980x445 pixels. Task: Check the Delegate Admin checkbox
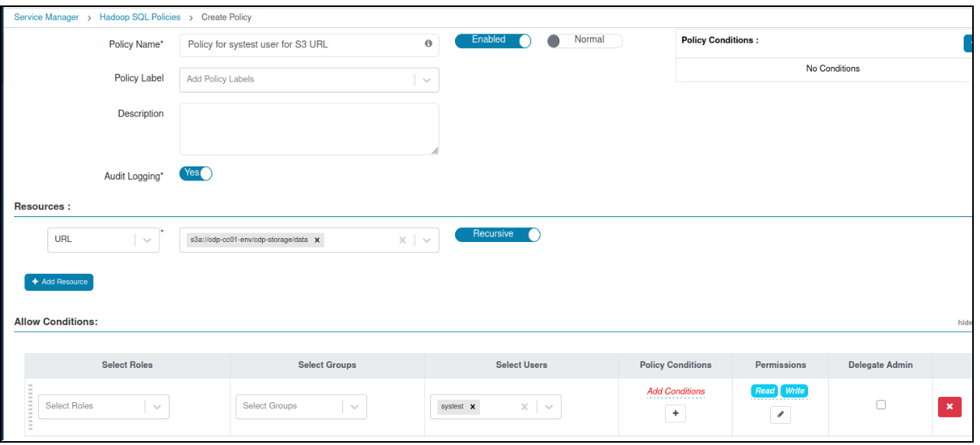880,405
